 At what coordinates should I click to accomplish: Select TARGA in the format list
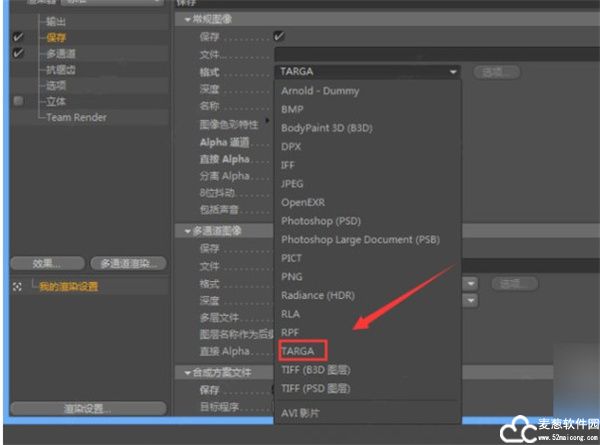pos(298,351)
